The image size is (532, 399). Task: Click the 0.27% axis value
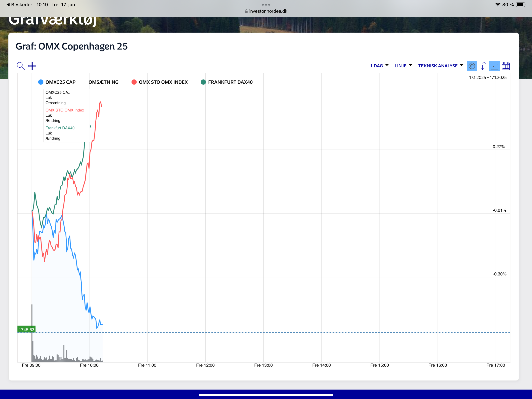coord(499,147)
